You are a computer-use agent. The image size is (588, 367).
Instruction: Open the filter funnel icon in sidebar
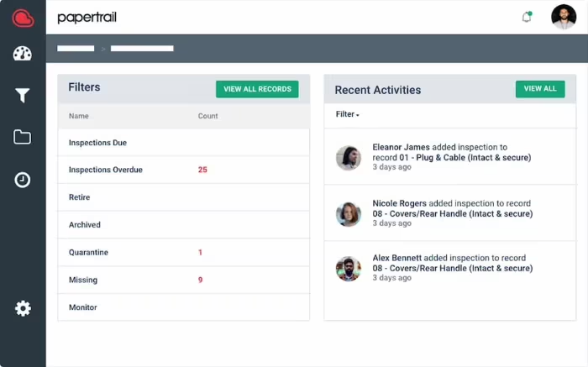coord(23,96)
